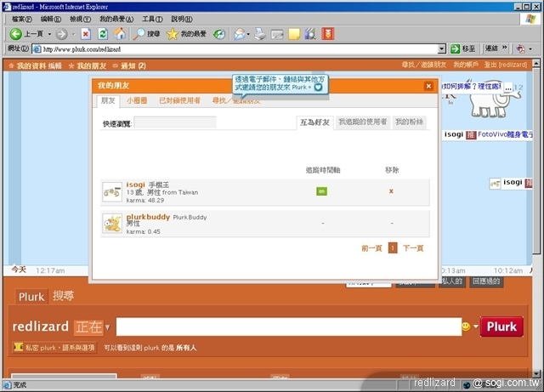Click the isogi username link
544x392 pixels.
pos(135,185)
